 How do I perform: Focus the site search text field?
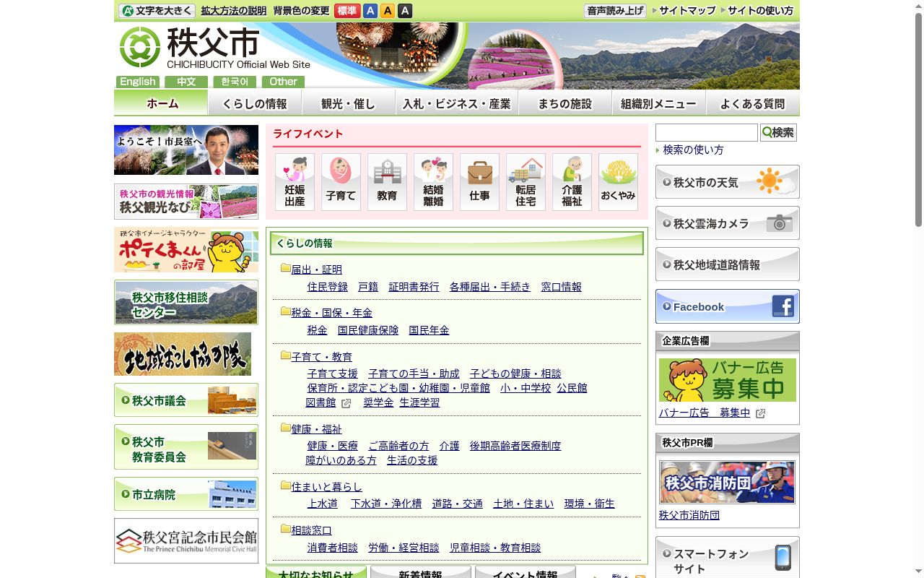tap(706, 132)
